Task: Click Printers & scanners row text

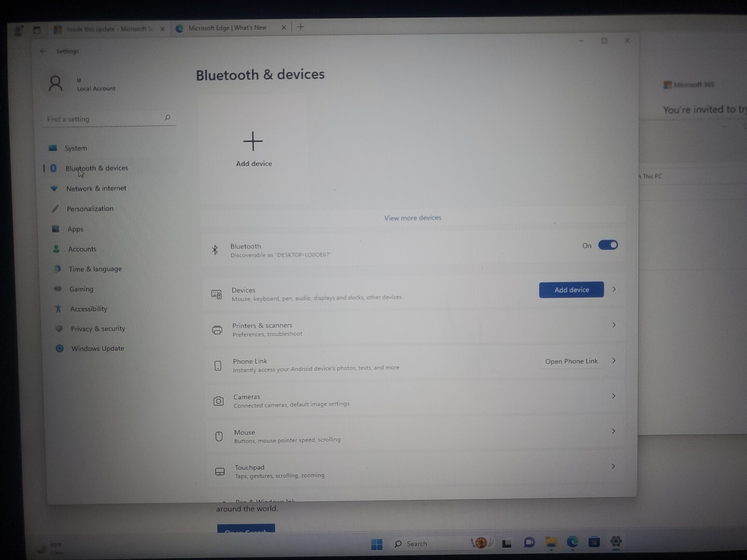Action: point(262,326)
